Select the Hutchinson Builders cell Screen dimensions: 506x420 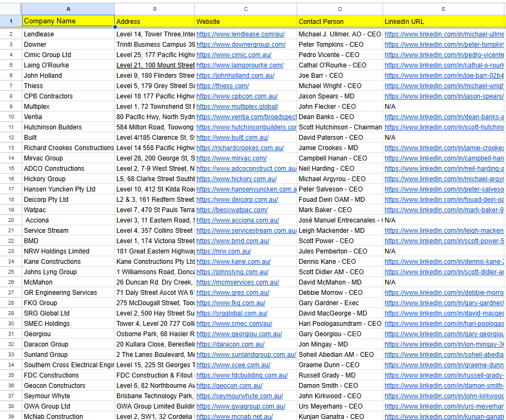coord(68,127)
